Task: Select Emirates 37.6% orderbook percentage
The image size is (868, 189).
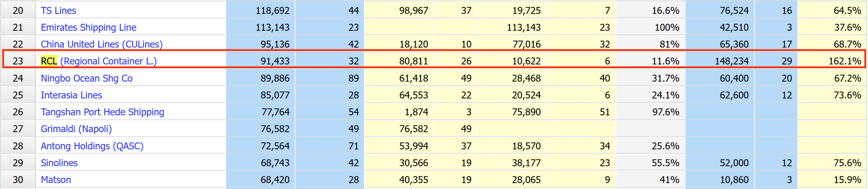Action: click(832, 27)
